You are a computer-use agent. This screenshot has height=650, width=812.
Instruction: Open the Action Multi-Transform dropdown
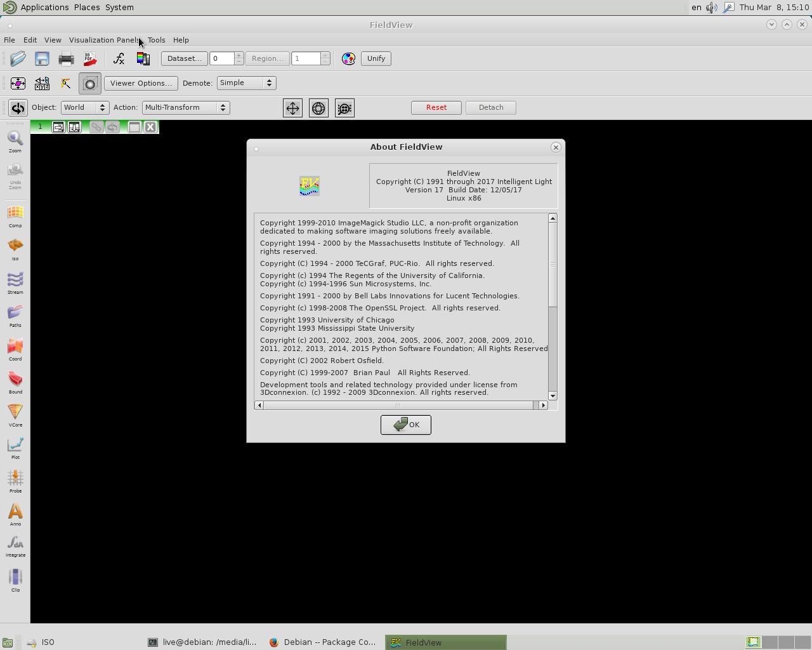click(x=186, y=108)
